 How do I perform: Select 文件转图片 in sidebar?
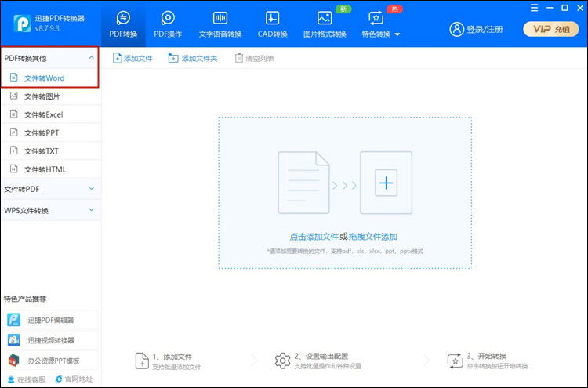[51, 96]
